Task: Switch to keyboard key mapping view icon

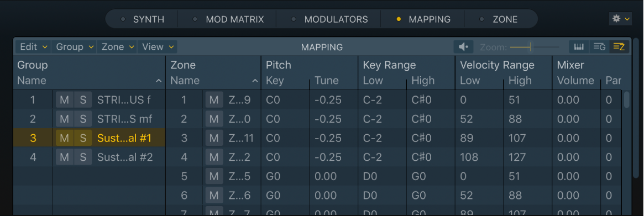Action: point(579,47)
